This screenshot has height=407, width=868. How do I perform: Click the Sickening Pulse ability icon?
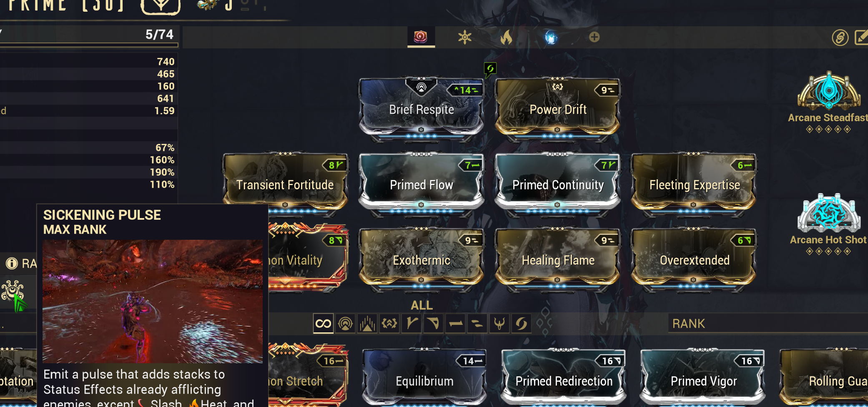pos(13,291)
